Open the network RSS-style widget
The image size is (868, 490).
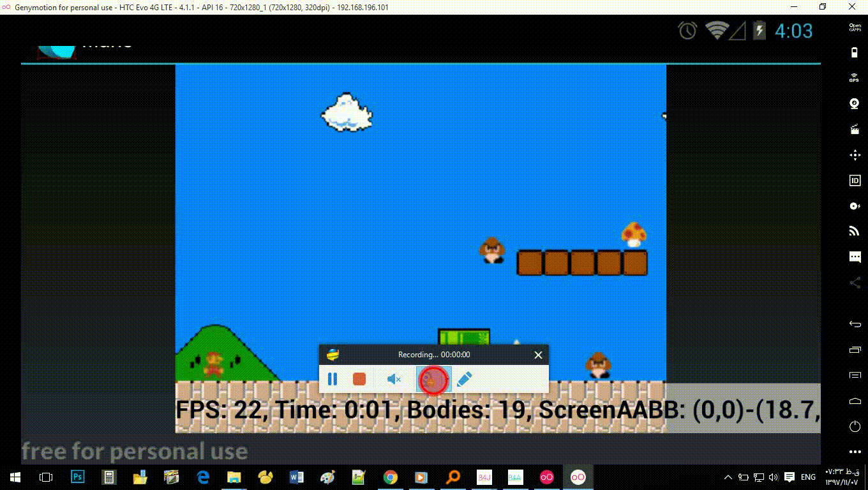tap(855, 231)
